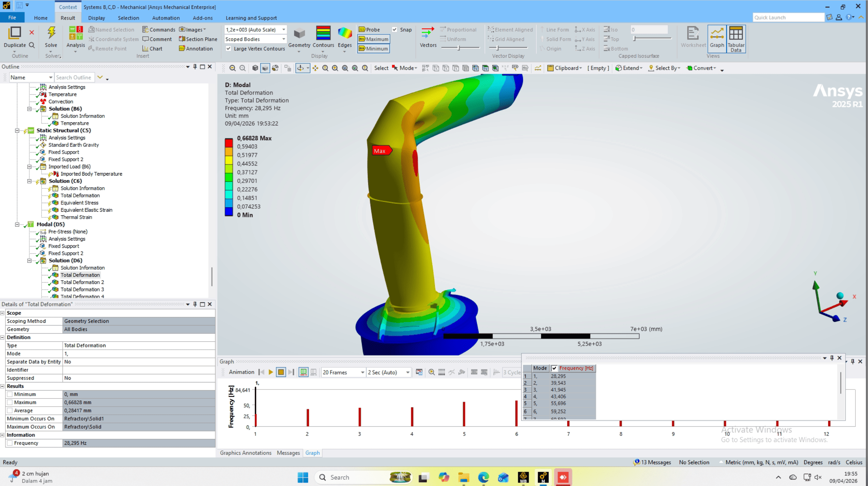Insert a Section Plane

click(198, 39)
